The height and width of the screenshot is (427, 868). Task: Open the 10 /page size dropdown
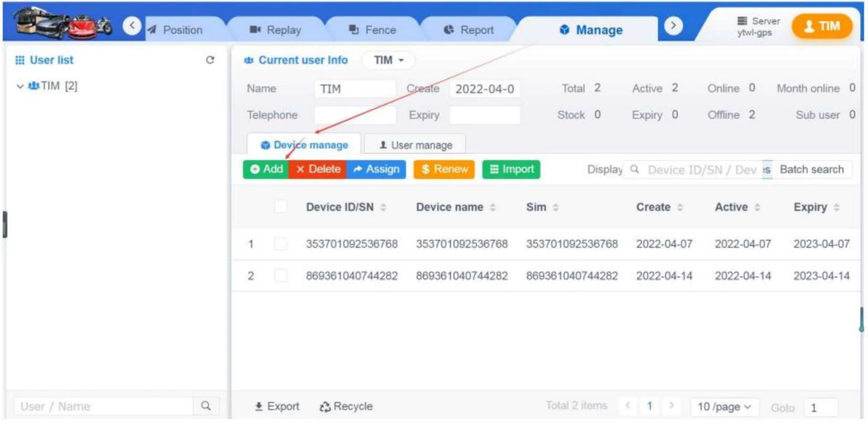coord(724,407)
